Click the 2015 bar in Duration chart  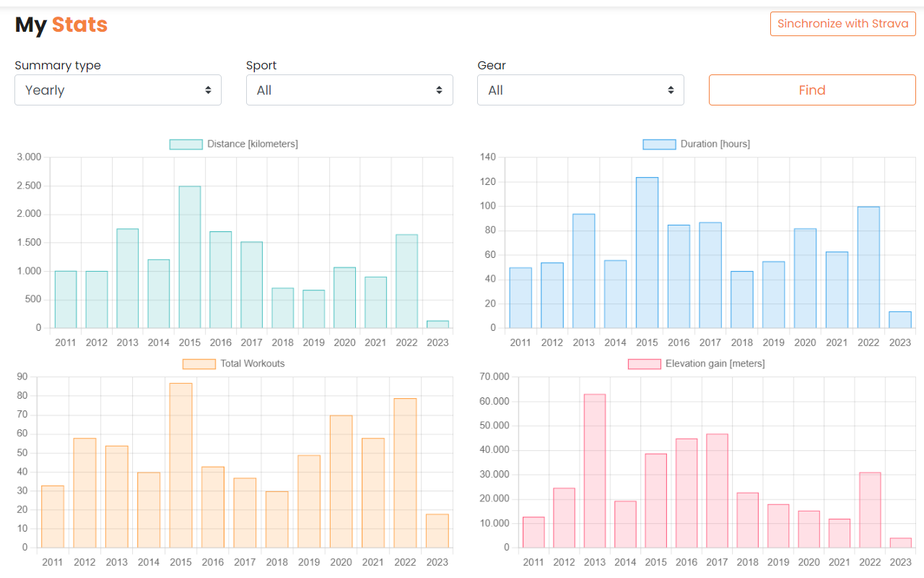[647, 253]
